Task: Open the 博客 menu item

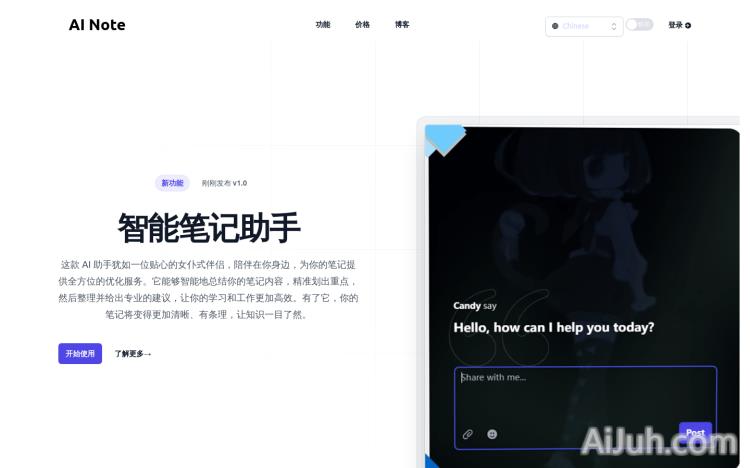Action: coord(402,24)
